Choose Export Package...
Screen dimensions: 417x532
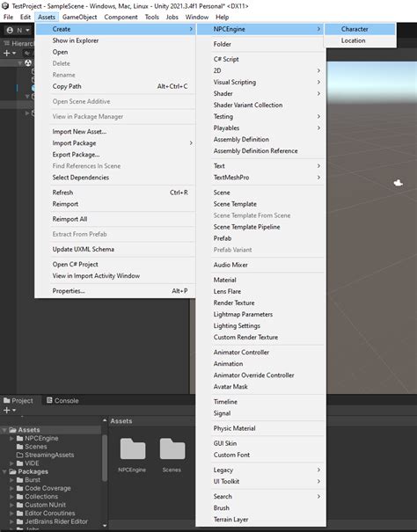coord(115,155)
